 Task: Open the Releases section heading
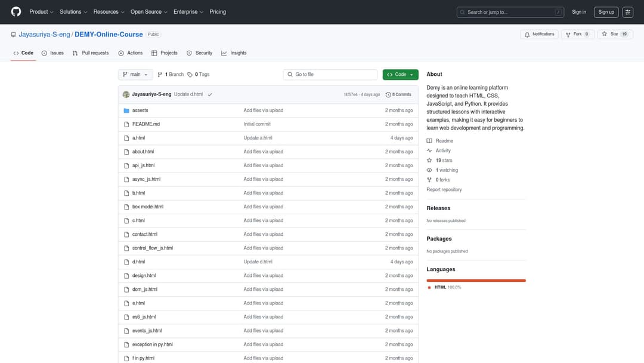(438, 208)
